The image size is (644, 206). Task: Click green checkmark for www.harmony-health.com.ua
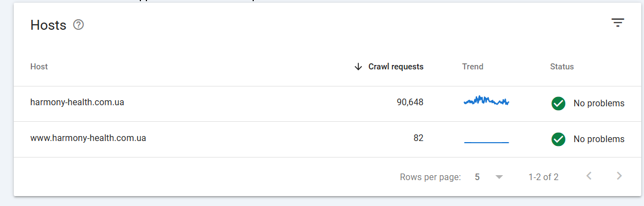point(558,139)
